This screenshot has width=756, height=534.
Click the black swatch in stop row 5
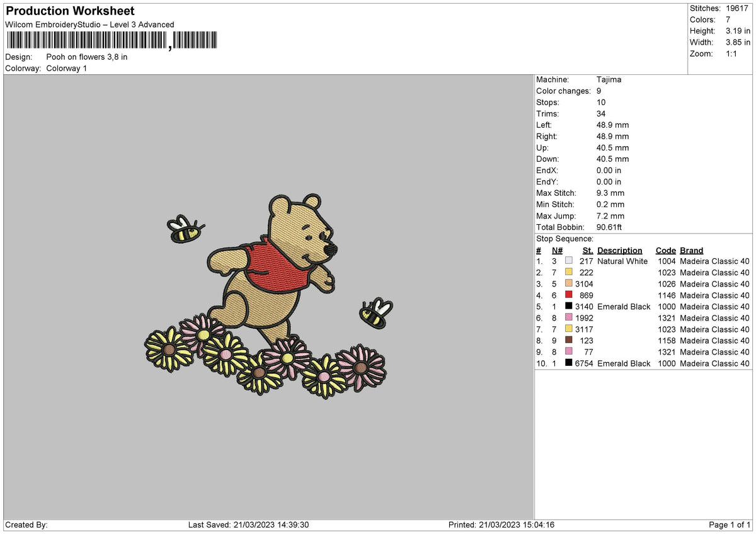pos(569,307)
